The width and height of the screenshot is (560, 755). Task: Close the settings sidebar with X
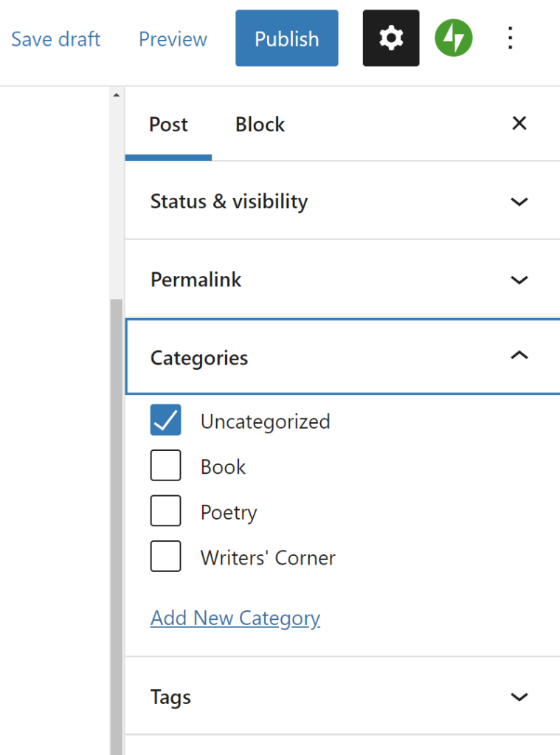(x=519, y=123)
